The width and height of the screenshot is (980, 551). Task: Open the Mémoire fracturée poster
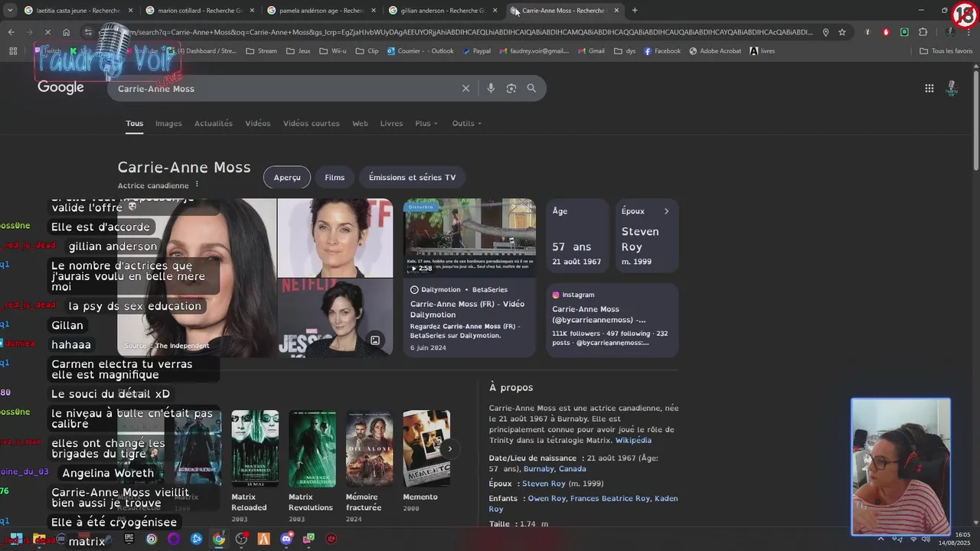coord(369,448)
